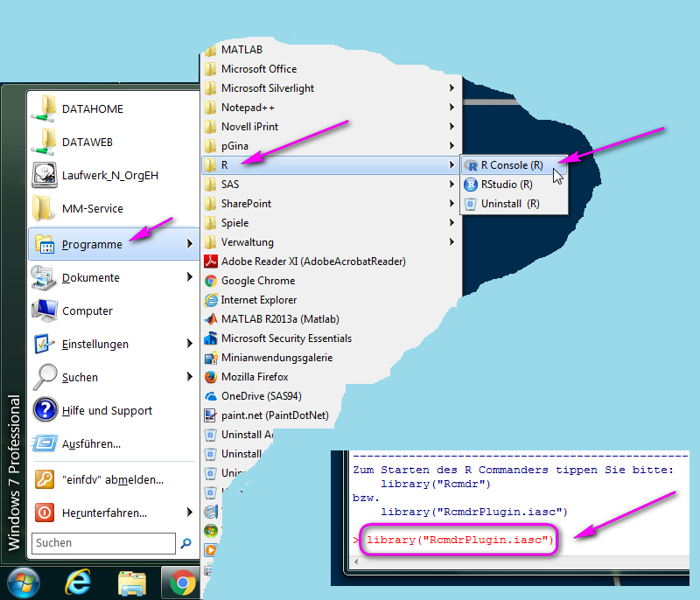This screenshot has height=600, width=700.
Task: Click the R console scrollbar left arrow
Action: click(356, 562)
